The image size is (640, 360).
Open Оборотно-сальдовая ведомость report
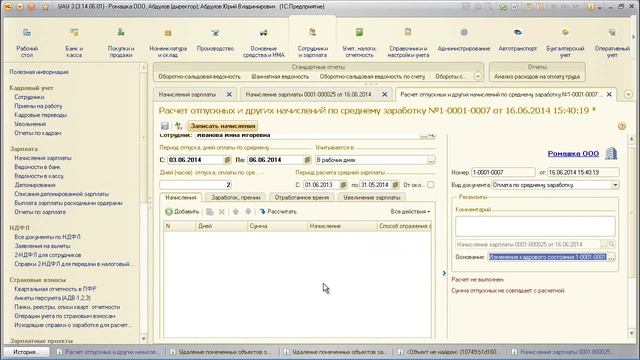click(x=199, y=76)
